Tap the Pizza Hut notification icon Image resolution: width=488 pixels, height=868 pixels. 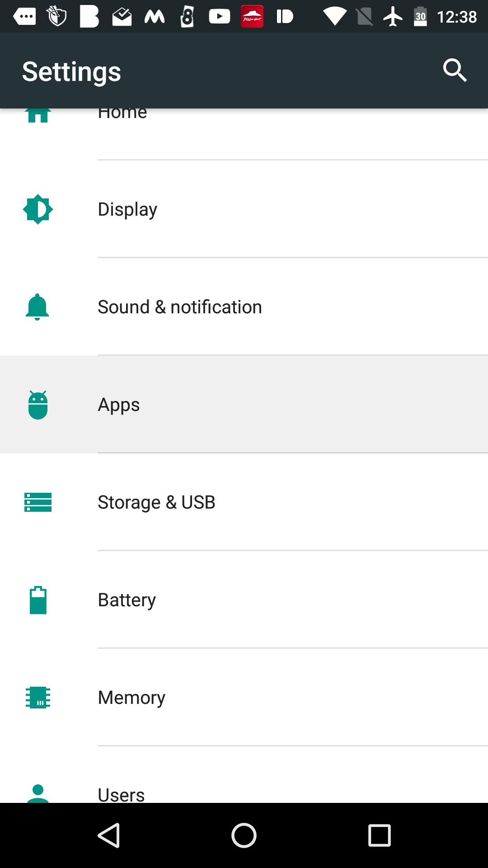click(x=252, y=17)
